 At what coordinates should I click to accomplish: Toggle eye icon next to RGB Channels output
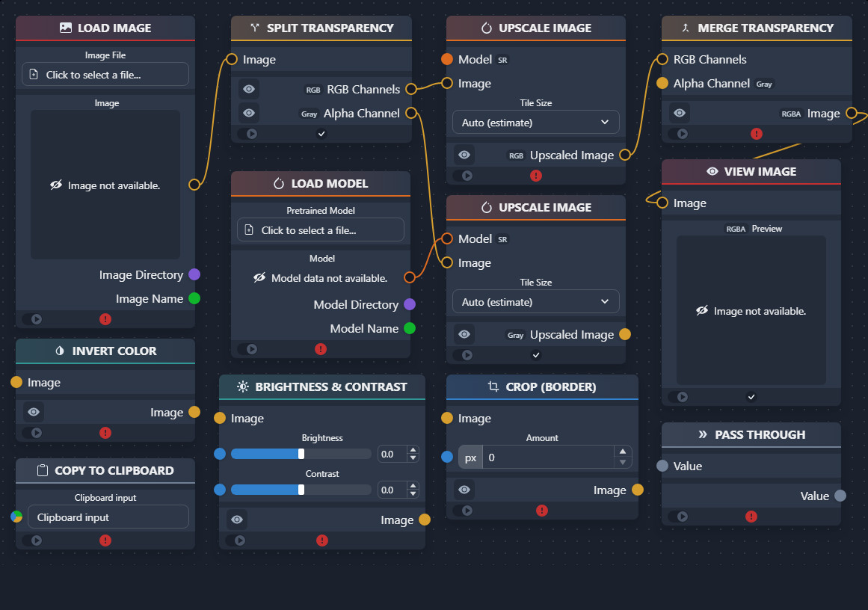[x=249, y=89]
